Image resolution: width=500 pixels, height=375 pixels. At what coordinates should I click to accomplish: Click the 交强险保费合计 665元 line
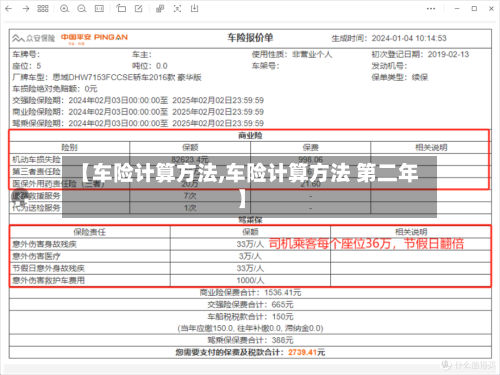point(250,305)
